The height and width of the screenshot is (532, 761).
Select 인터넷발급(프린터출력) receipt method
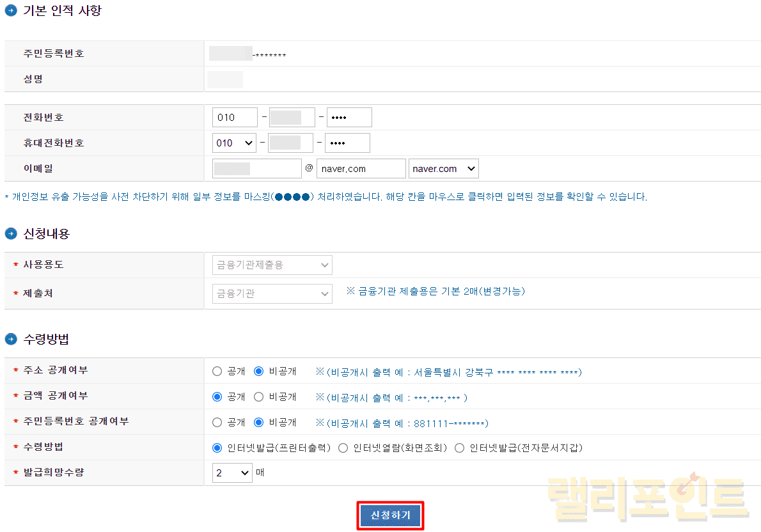pyautogui.click(x=217, y=448)
